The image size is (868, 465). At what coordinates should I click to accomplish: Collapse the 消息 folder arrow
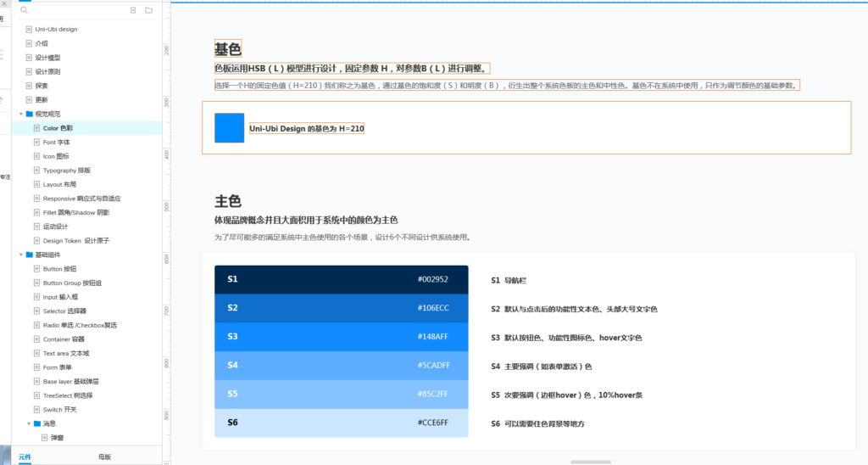coord(29,423)
